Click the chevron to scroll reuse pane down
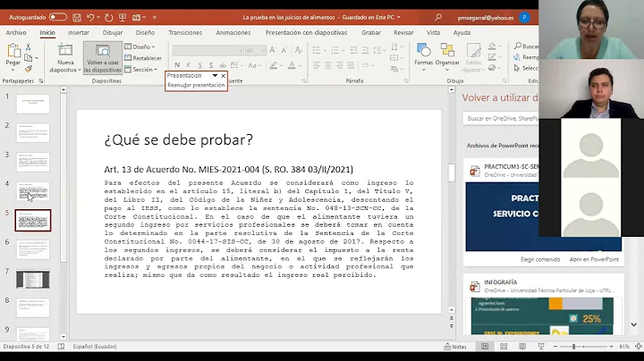The width and height of the screenshot is (644, 361). (x=634, y=324)
